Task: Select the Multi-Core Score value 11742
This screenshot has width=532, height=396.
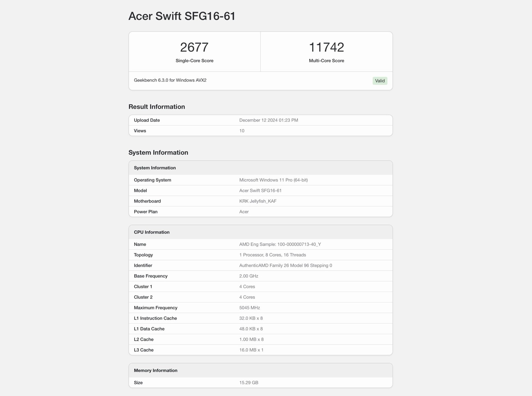Action: click(x=326, y=47)
